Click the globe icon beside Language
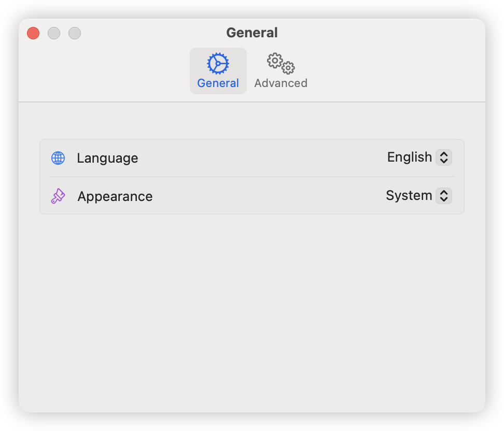The image size is (504, 431). [58, 157]
